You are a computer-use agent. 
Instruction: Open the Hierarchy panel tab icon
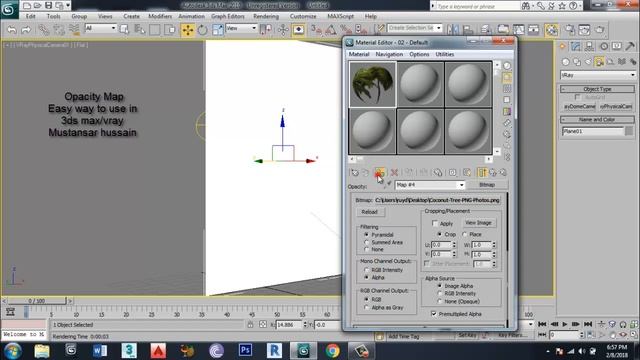pyautogui.click(x=589, y=47)
